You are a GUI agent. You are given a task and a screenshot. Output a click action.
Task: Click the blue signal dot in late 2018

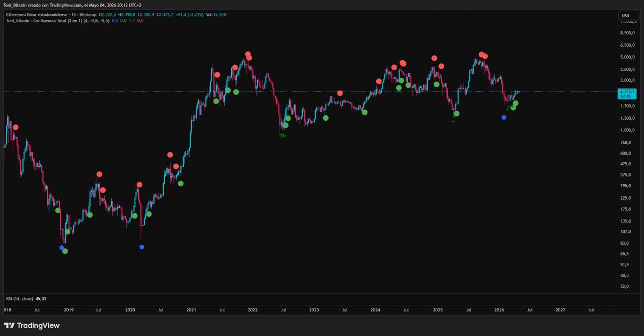click(61, 247)
